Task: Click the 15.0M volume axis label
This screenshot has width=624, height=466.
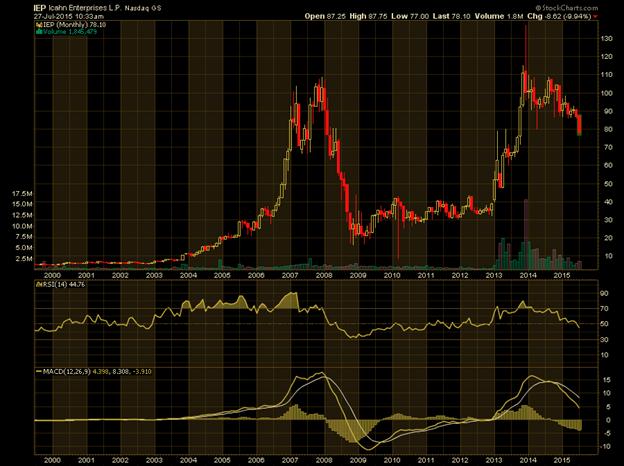Action: point(22,204)
